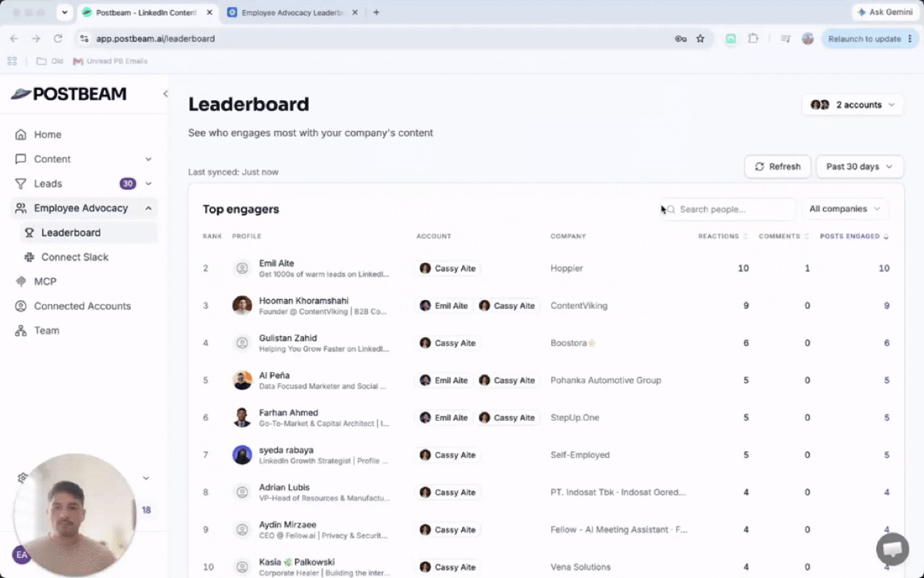The height and width of the screenshot is (578, 924).
Task: Open the tab search dropdown arrow
Action: [65, 12]
